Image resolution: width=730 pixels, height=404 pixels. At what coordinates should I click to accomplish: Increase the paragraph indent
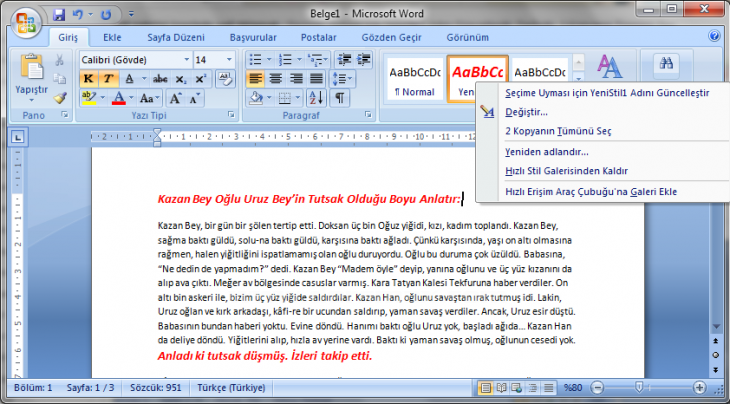pyautogui.click(x=364, y=60)
